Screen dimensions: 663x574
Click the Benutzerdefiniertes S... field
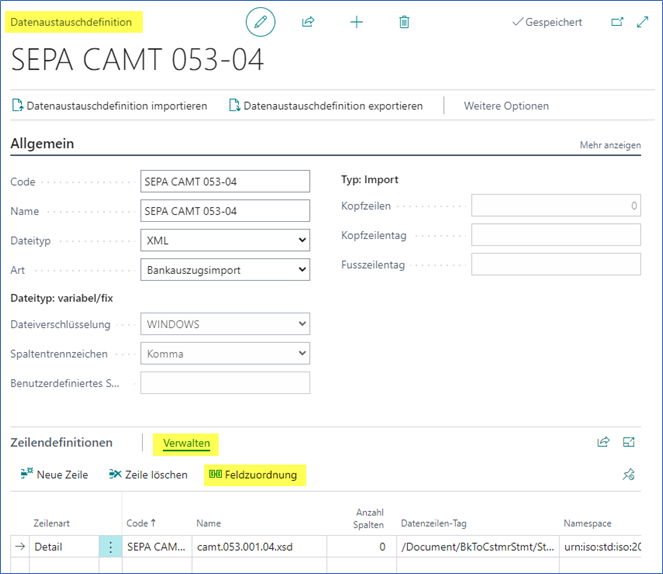[225, 383]
